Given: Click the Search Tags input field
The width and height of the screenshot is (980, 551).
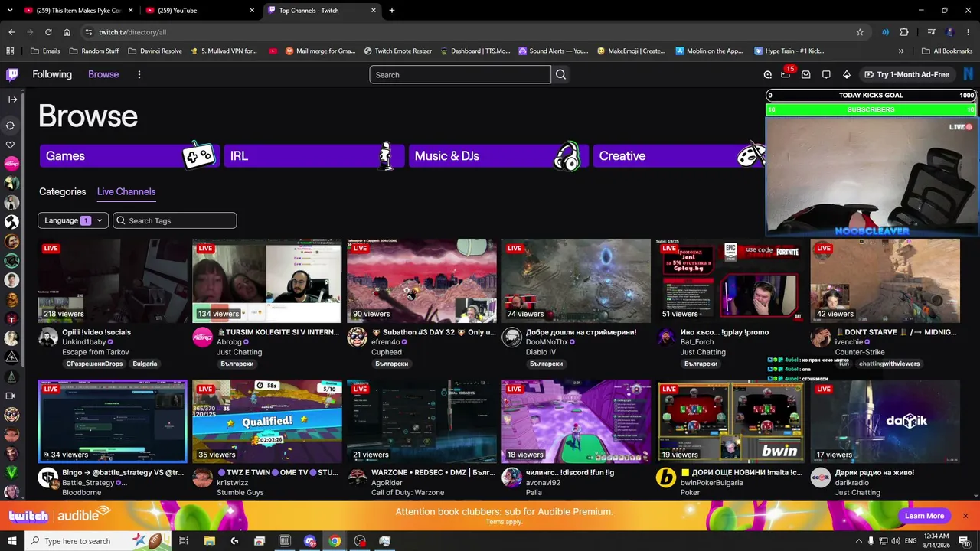Looking at the screenshot, I should pos(175,220).
